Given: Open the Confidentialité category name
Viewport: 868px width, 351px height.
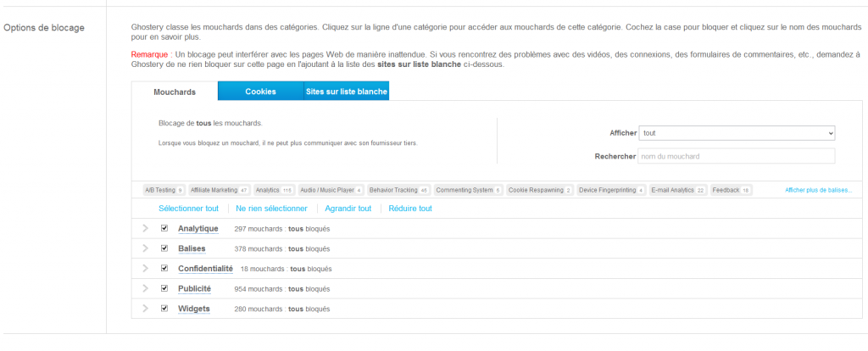Looking at the screenshot, I should [205, 268].
